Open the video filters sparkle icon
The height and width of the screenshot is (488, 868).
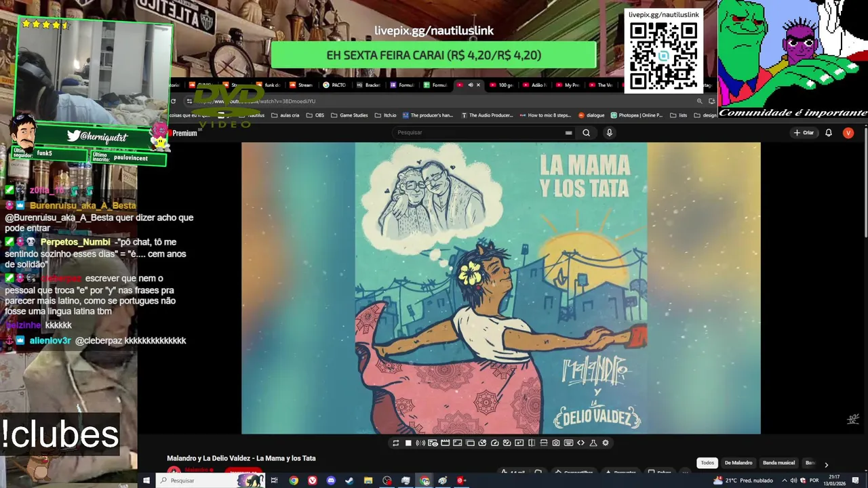[519, 443]
